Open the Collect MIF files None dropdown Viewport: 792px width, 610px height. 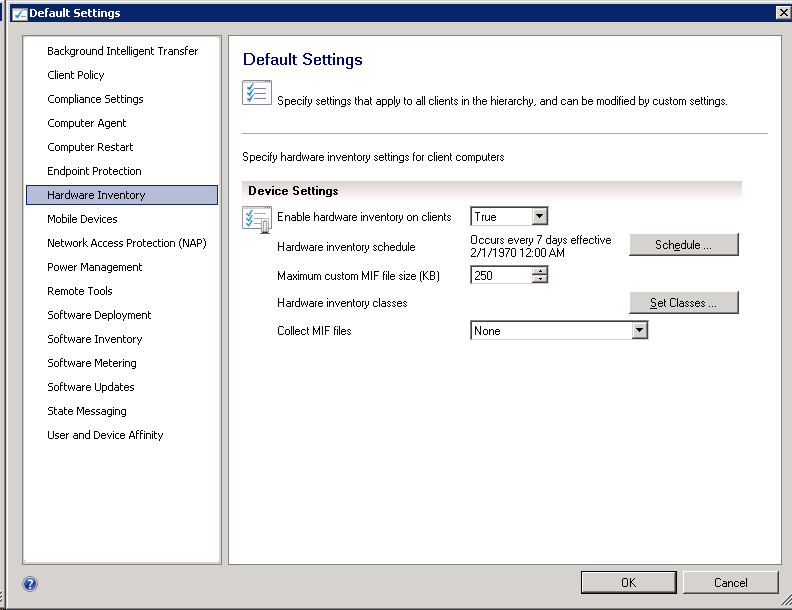point(639,330)
